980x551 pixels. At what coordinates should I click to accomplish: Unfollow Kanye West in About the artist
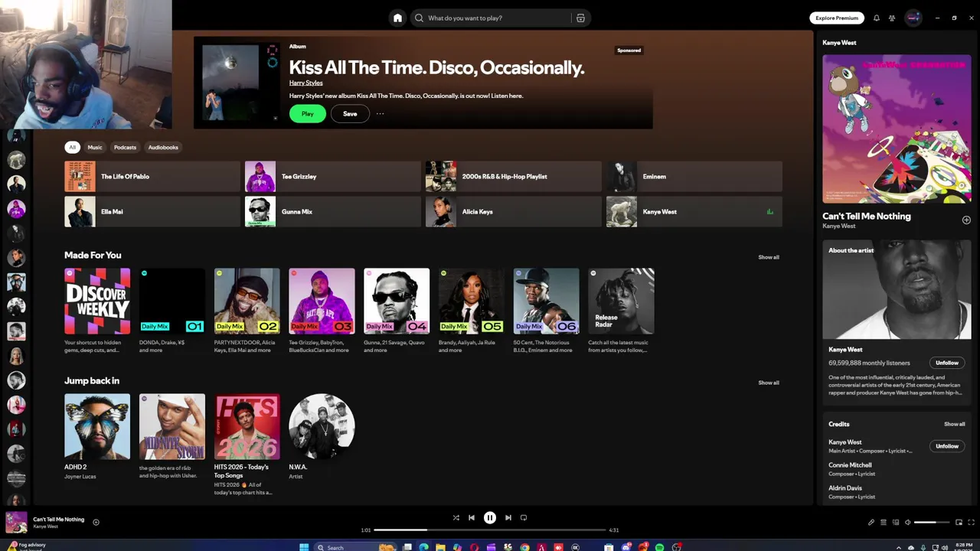point(947,363)
